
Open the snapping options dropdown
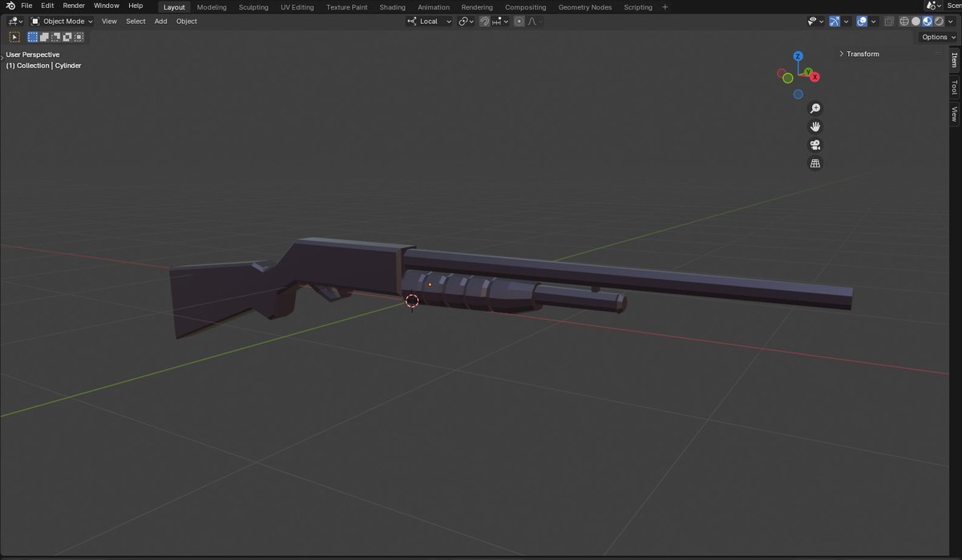pyautogui.click(x=500, y=22)
